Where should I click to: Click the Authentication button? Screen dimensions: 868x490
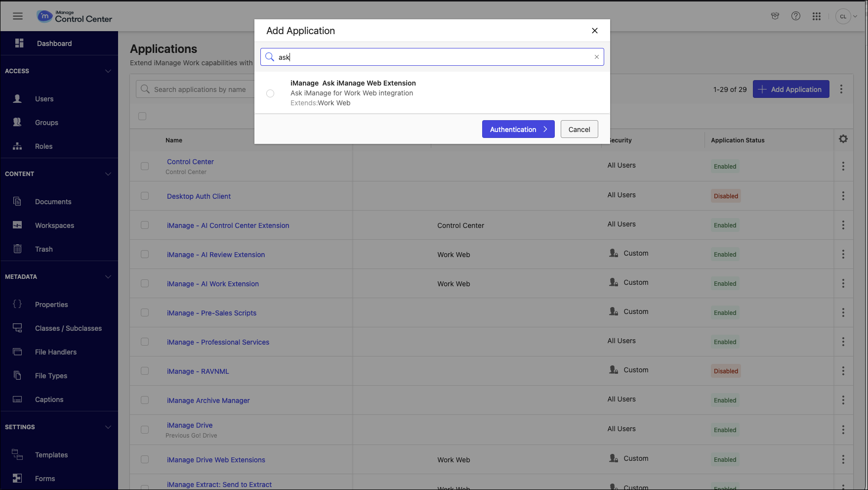point(518,129)
